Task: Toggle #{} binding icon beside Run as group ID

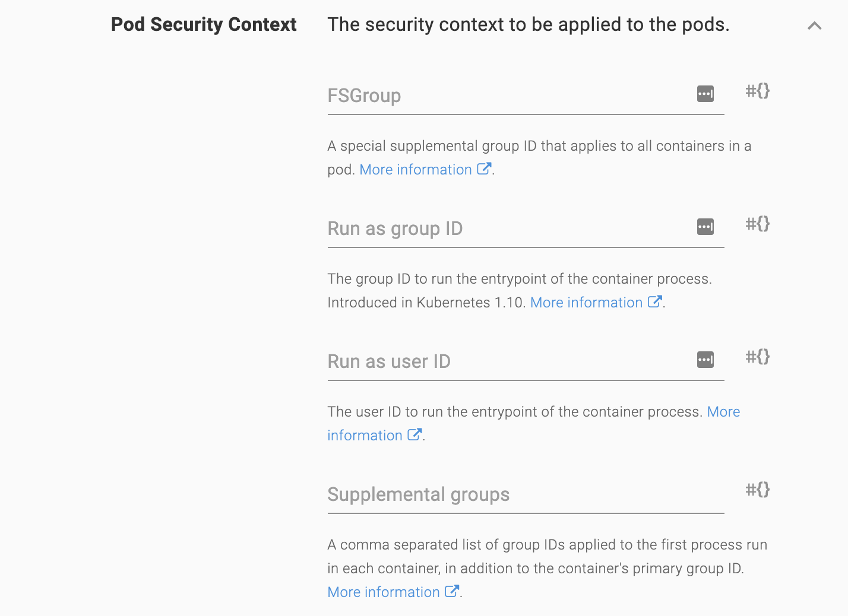Action: 757,224
